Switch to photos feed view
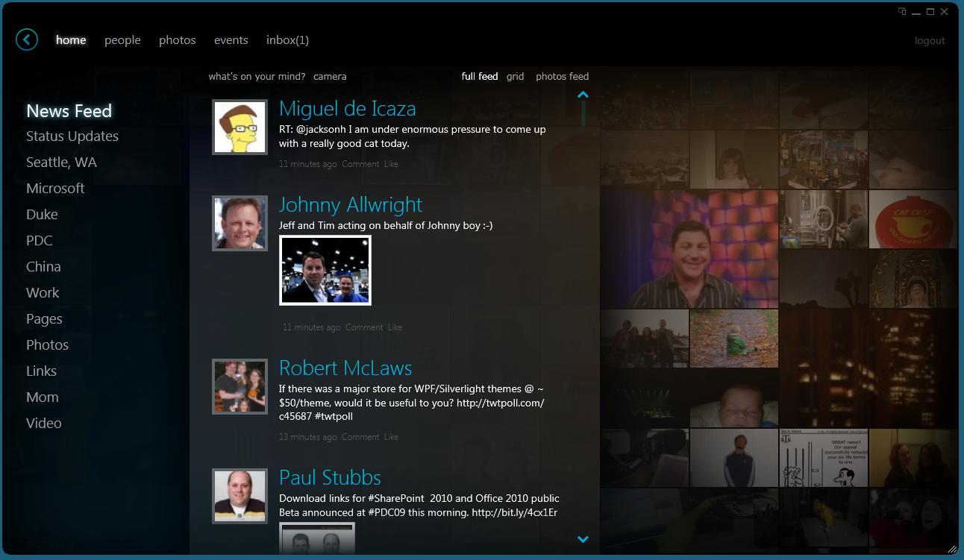The image size is (964, 560). [562, 76]
